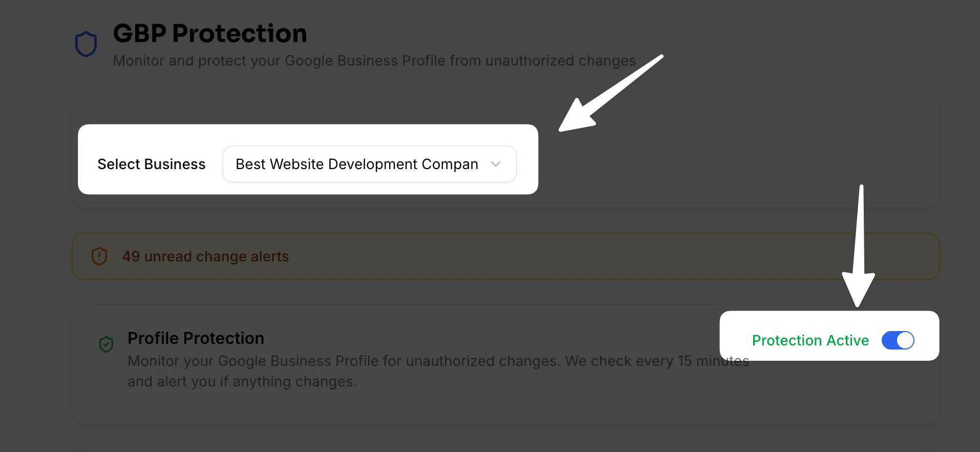This screenshot has height=452, width=980.
Task: Click the GBP Protection page heading
Action: tap(210, 34)
